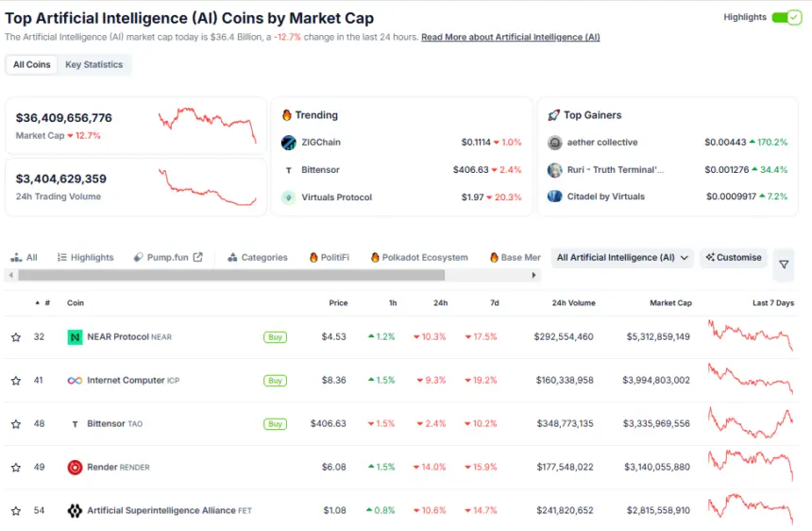Switch to Key Statistics tab
Image resolution: width=812 pixels, height=531 pixels.
tap(93, 64)
